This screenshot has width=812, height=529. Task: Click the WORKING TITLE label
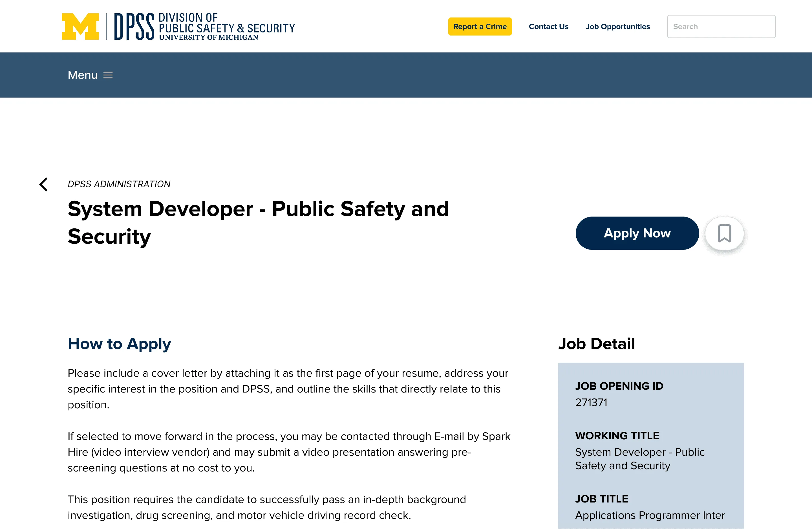point(617,436)
